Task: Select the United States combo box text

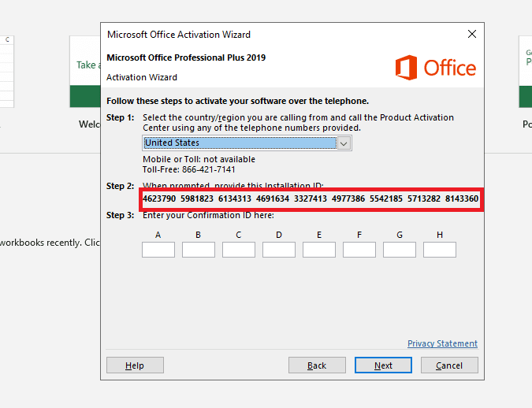Action: click(240, 143)
